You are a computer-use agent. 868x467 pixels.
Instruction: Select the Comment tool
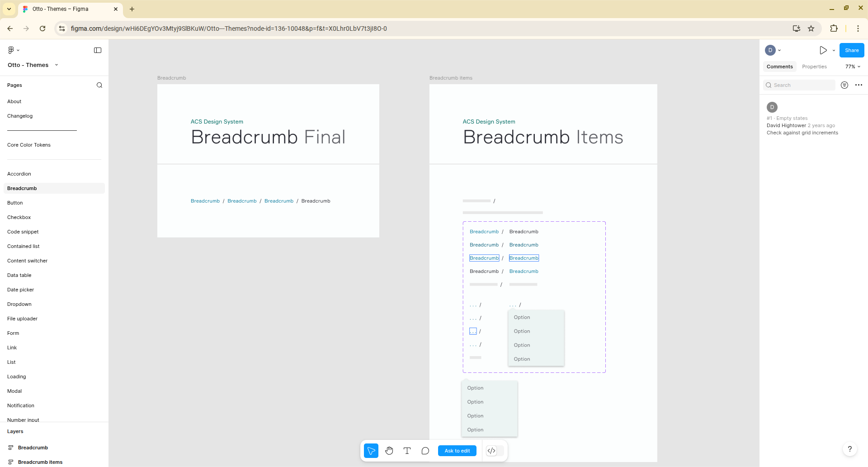425,451
